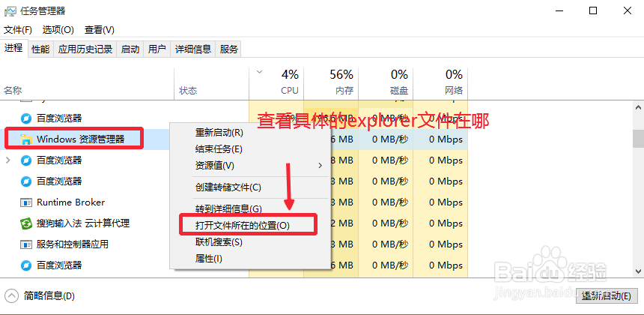Click 0 Mbps in the 搜狗输入法 row
This screenshot has width=644, height=315.
[x=446, y=223]
